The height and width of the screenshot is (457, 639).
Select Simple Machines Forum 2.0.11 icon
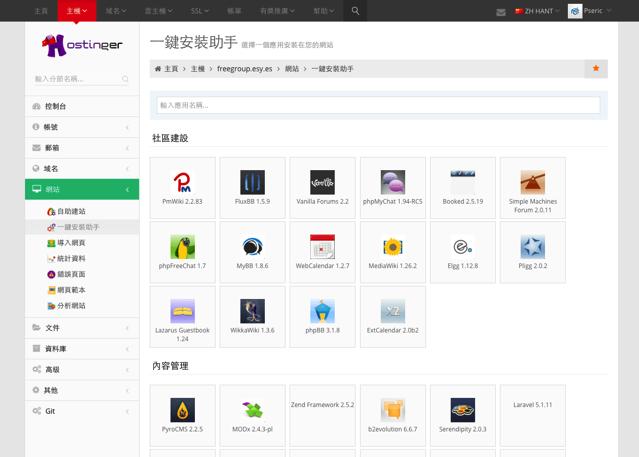coord(533,182)
